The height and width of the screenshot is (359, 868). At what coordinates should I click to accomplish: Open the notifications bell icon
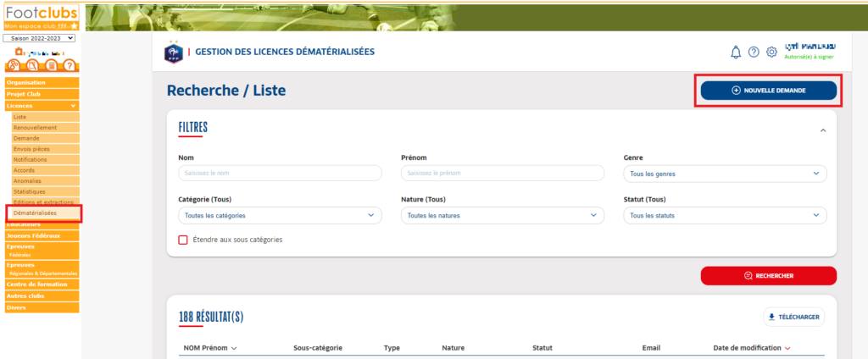736,52
